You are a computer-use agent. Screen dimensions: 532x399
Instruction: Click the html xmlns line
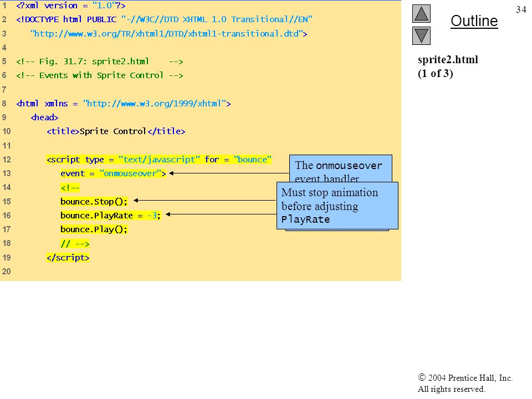point(124,104)
